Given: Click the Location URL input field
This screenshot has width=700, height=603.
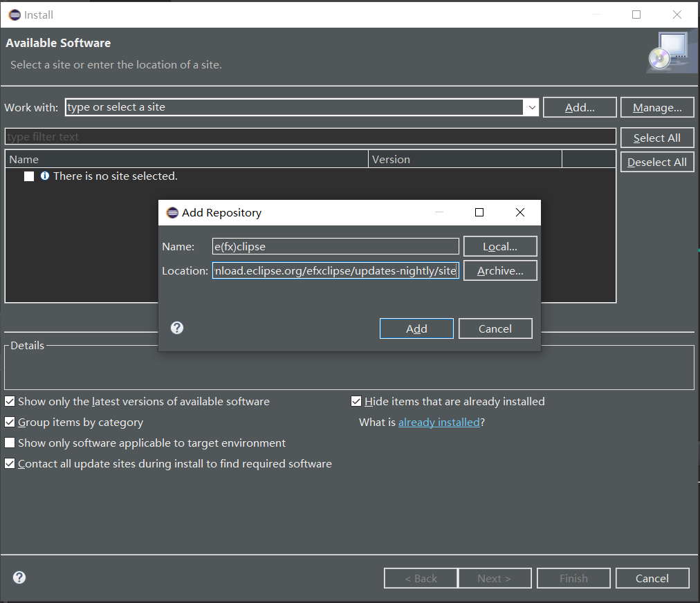Looking at the screenshot, I should tap(335, 270).
